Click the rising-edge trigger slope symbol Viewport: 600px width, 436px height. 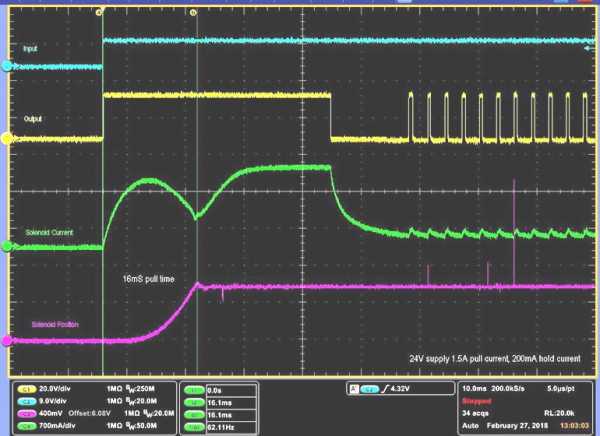coord(385,389)
